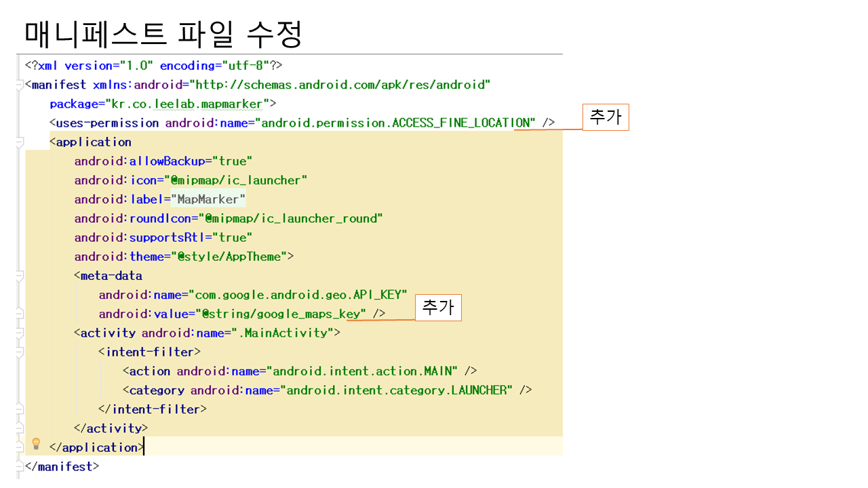868x488 pixels.
Task: Click the highlighted MapMarker label value
Action: (208, 199)
